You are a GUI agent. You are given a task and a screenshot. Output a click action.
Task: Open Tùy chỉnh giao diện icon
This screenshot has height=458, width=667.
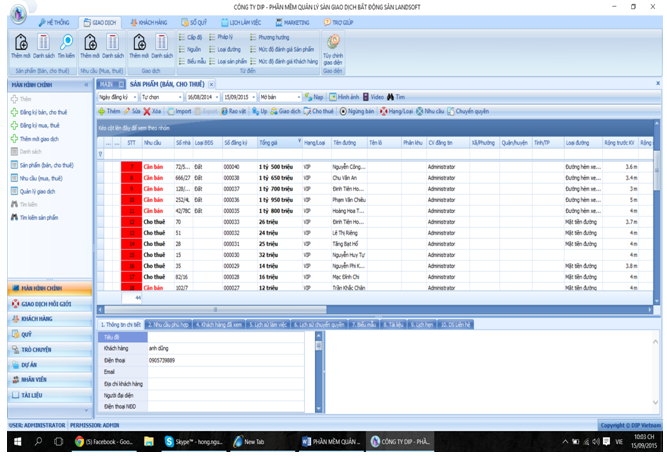click(x=333, y=42)
